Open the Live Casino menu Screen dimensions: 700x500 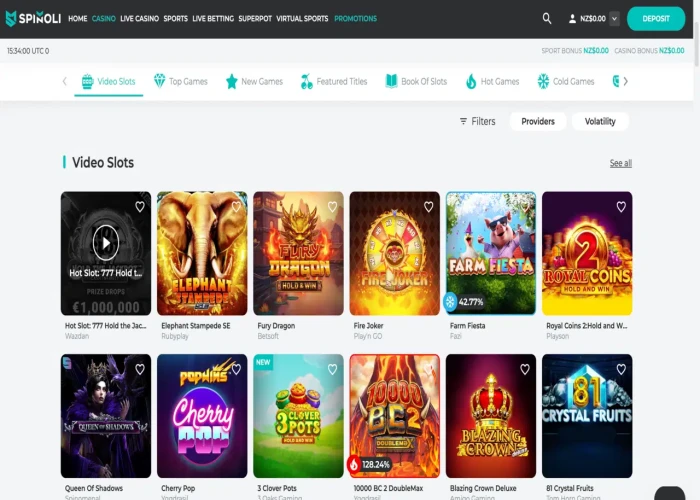click(139, 19)
